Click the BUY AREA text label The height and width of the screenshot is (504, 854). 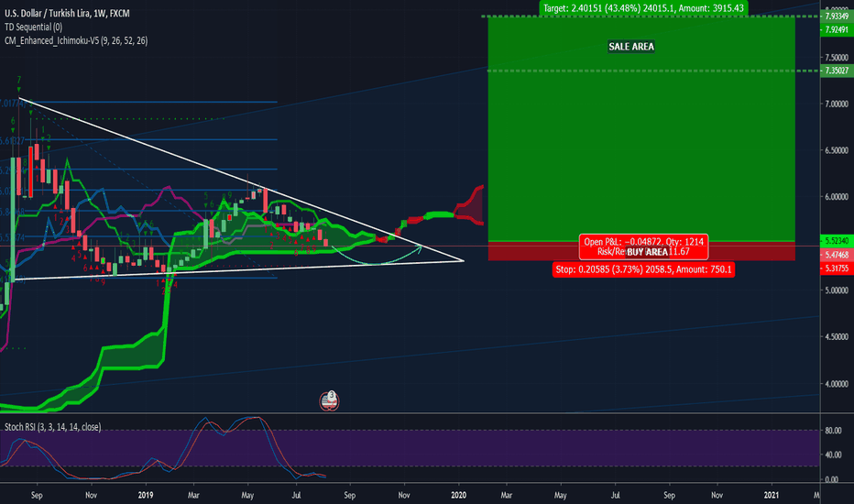647,252
